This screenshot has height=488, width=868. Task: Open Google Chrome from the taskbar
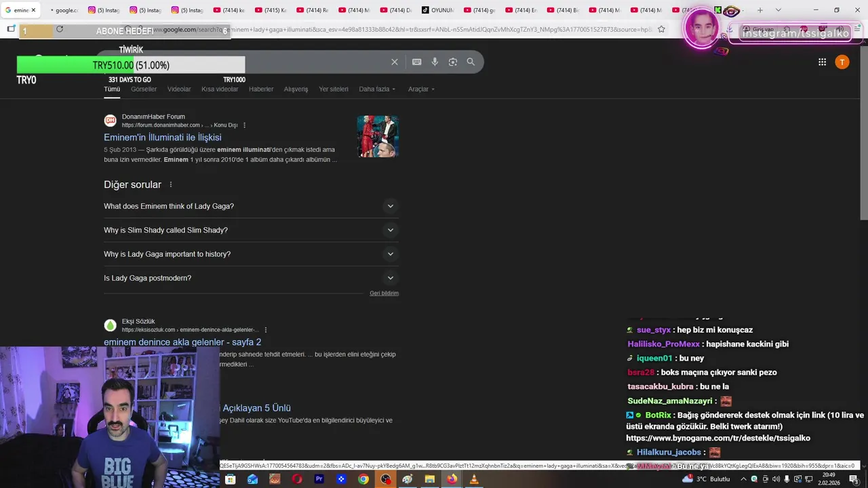click(363, 479)
